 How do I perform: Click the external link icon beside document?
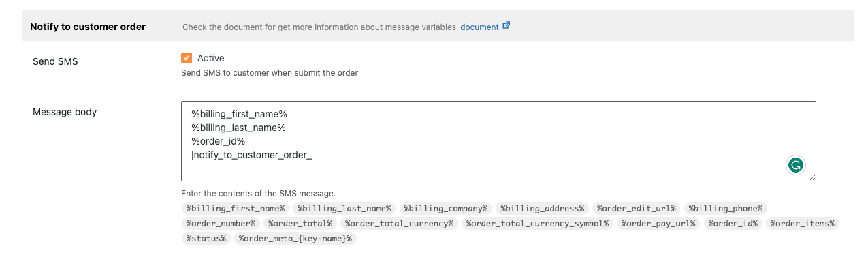pos(507,27)
